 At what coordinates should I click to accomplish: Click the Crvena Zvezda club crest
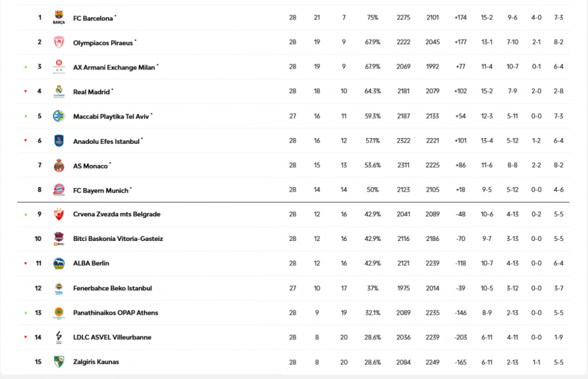point(59,214)
